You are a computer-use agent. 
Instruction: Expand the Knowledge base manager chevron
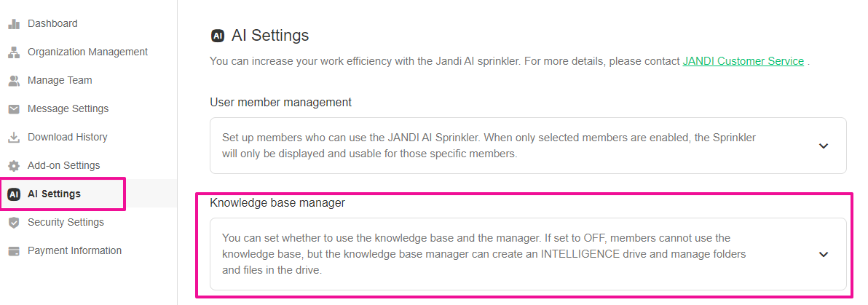click(x=824, y=254)
